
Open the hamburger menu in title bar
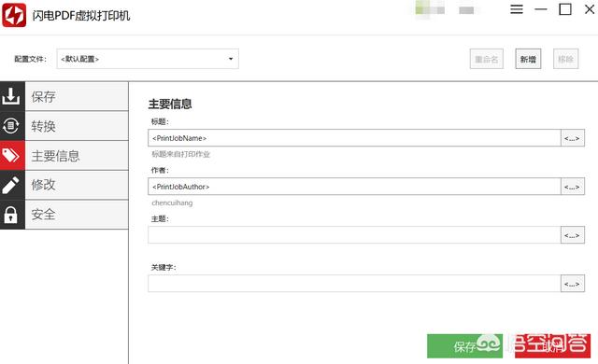point(517,9)
